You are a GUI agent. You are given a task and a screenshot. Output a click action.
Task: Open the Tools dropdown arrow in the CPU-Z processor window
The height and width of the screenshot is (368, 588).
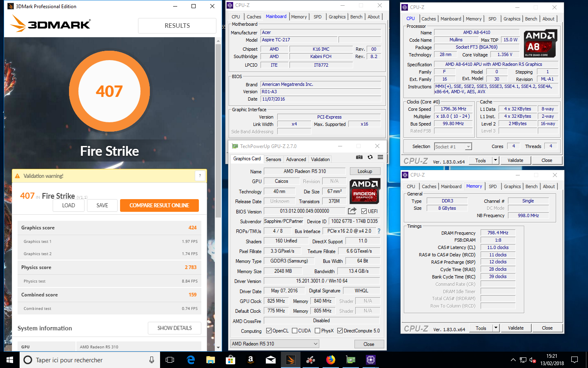[495, 160]
